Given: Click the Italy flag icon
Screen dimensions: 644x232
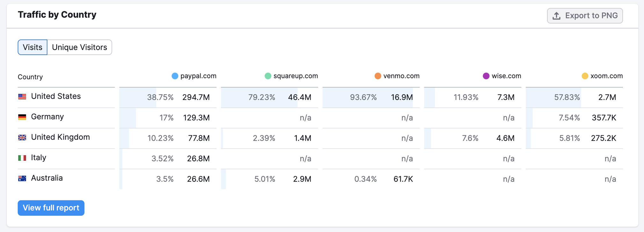Looking at the screenshot, I should 22,158.
